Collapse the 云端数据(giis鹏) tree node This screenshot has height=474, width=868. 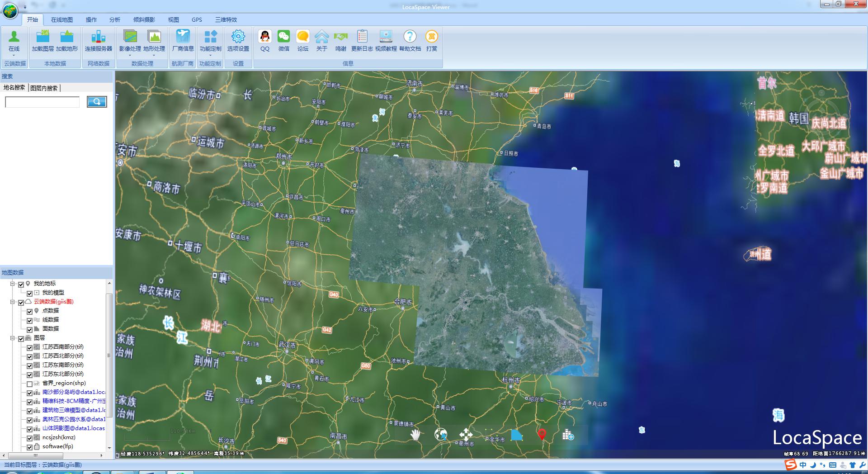click(13, 302)
